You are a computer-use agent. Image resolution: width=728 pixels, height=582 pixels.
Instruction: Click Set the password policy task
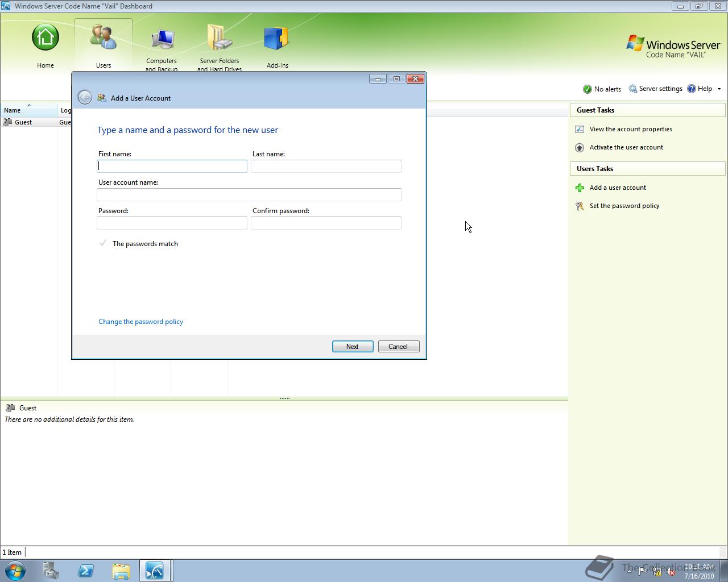pos(624,206)
